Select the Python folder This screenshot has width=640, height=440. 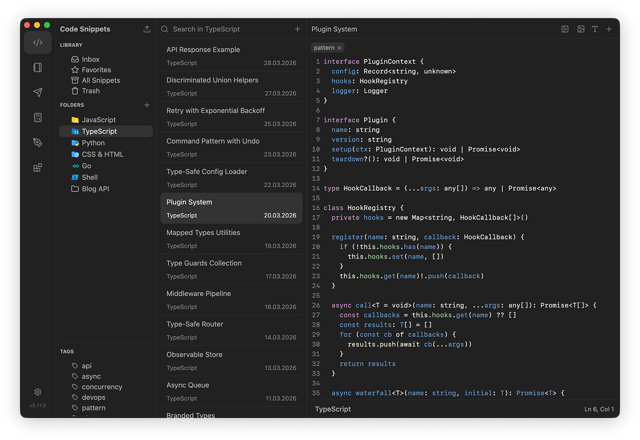coord(106,143)
